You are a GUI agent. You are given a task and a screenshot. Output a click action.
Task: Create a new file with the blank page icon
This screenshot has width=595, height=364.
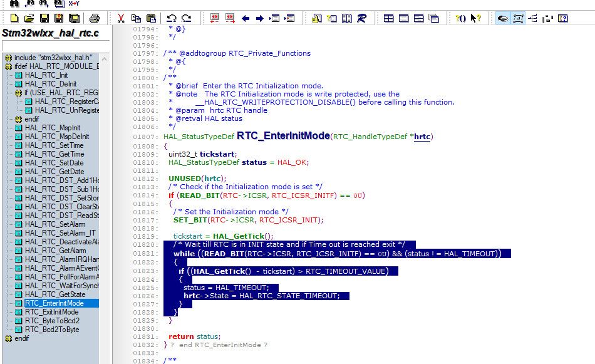click(14, 18)
